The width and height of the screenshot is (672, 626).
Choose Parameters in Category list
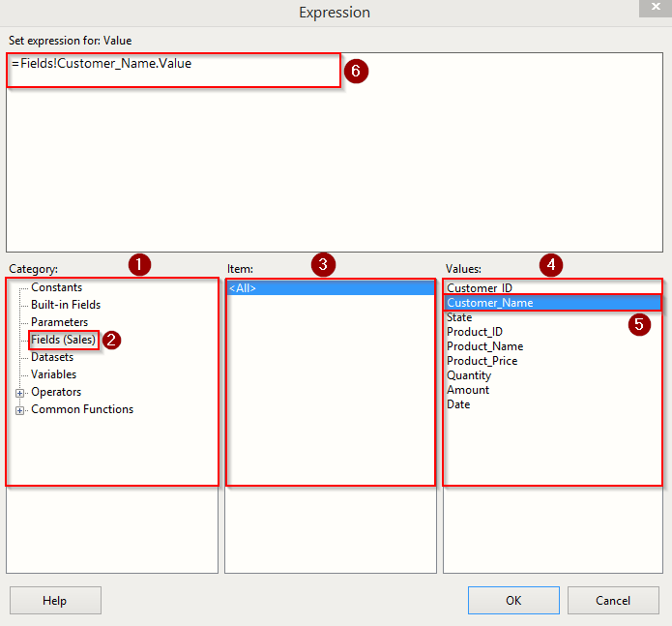click(x=59, y=322)
